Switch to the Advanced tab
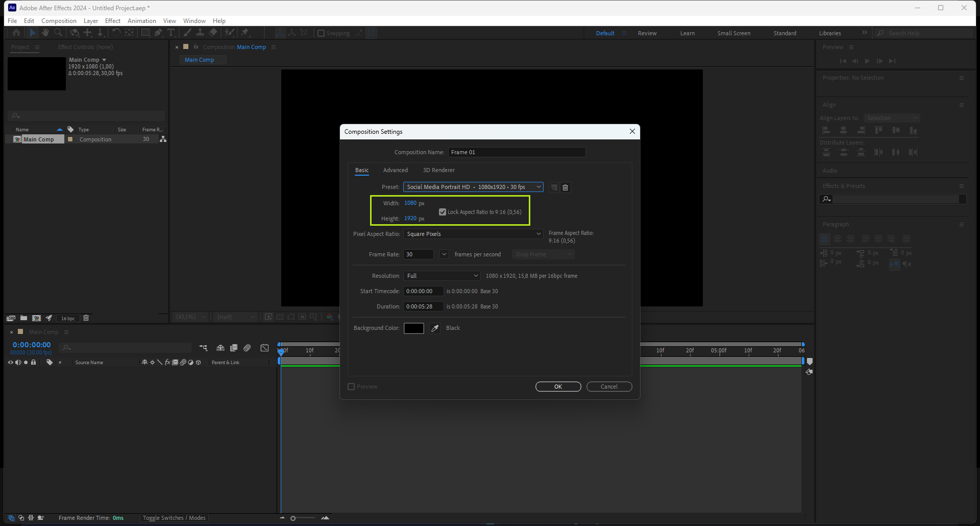The image size is (980, 526). tap(395, 170)
